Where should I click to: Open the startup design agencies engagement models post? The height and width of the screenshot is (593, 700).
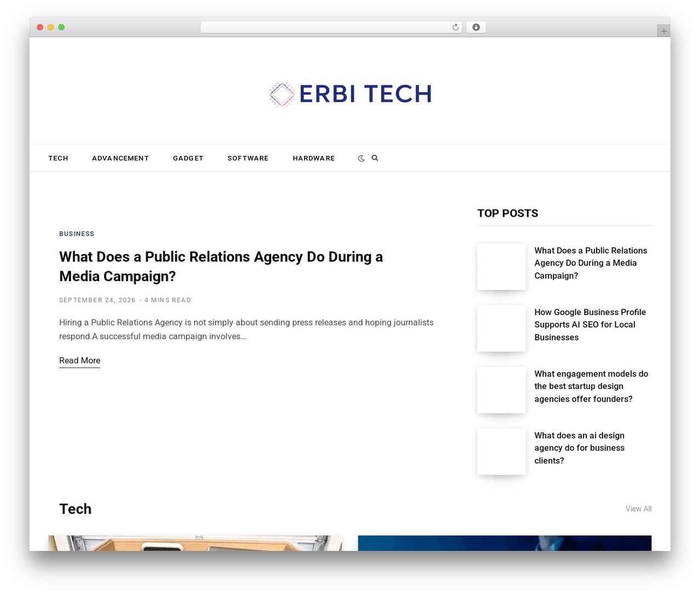[591, 386]
